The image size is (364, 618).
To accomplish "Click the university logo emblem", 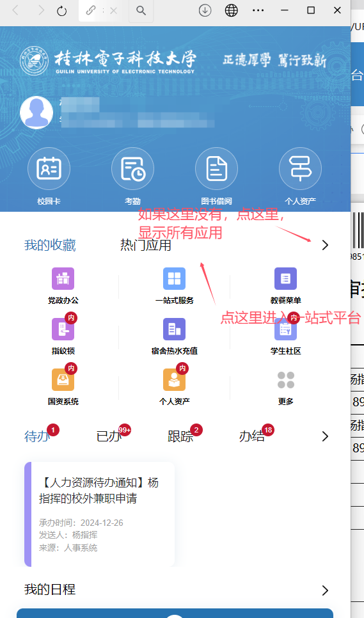I will [x=35, y=61].
